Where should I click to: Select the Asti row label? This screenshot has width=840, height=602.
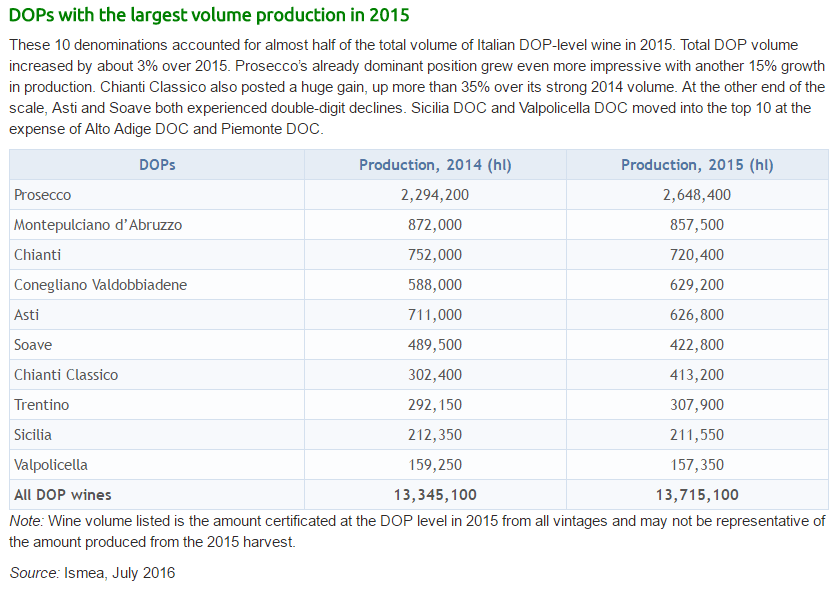click(27, 315)
